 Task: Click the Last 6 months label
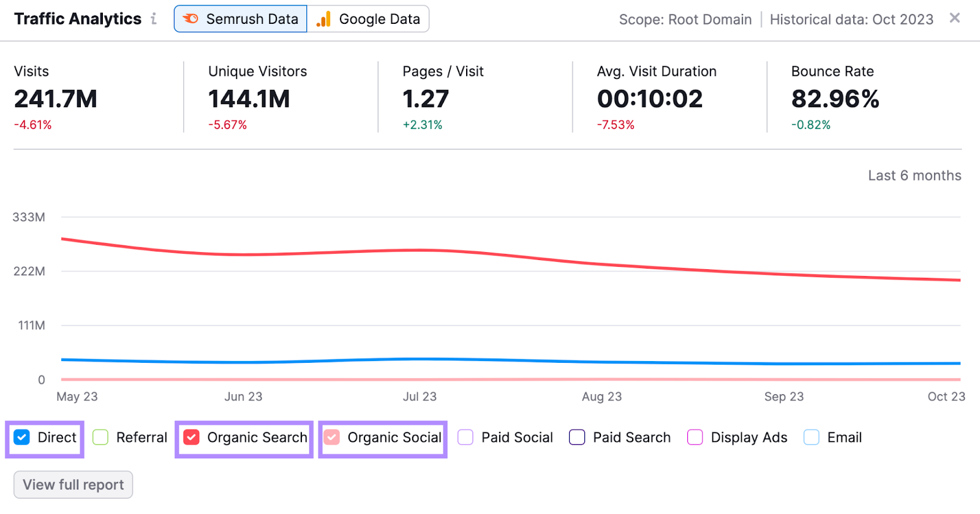(914, 176)
